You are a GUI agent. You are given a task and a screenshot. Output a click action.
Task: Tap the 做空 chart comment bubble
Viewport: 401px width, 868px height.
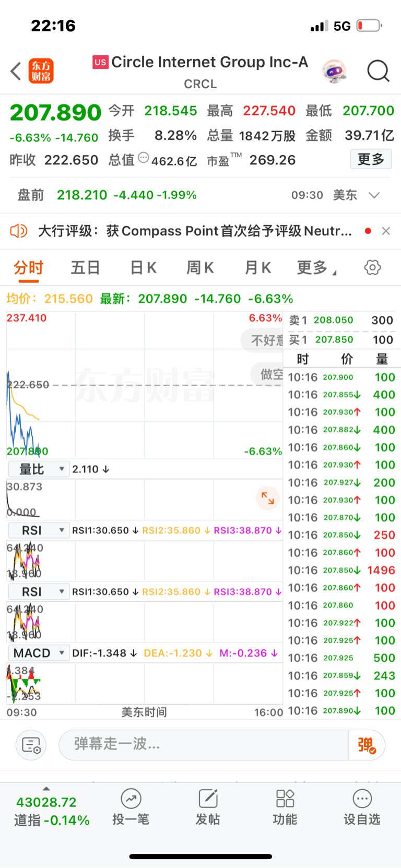(x=267, y=374)
